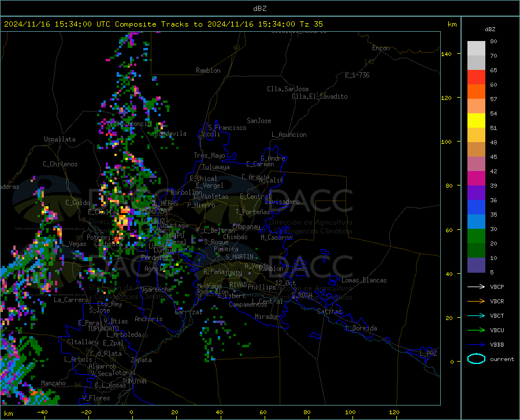
Task: Select the purple 5 dBZ color swatch
Action: click(476, 265)
